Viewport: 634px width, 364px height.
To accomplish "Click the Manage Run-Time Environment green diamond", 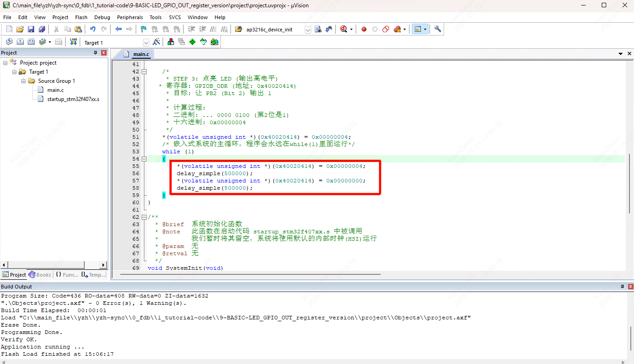I will point(192,42).
